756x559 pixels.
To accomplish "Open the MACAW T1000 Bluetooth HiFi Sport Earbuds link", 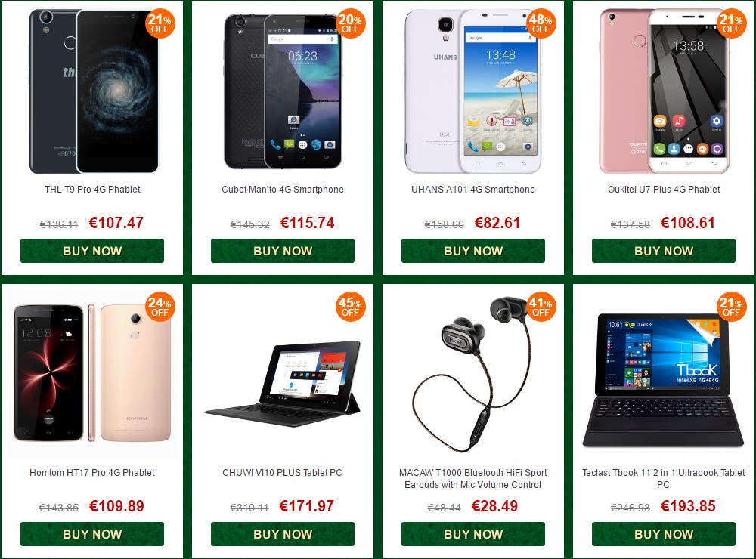I will [x=473, y=478].
